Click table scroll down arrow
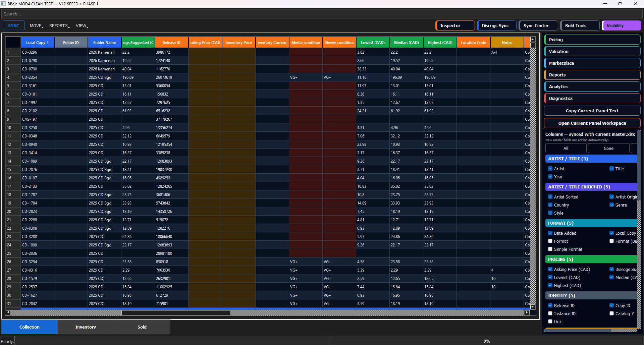The height and width of the screenshot is (345, 644). tap(533, 307)
